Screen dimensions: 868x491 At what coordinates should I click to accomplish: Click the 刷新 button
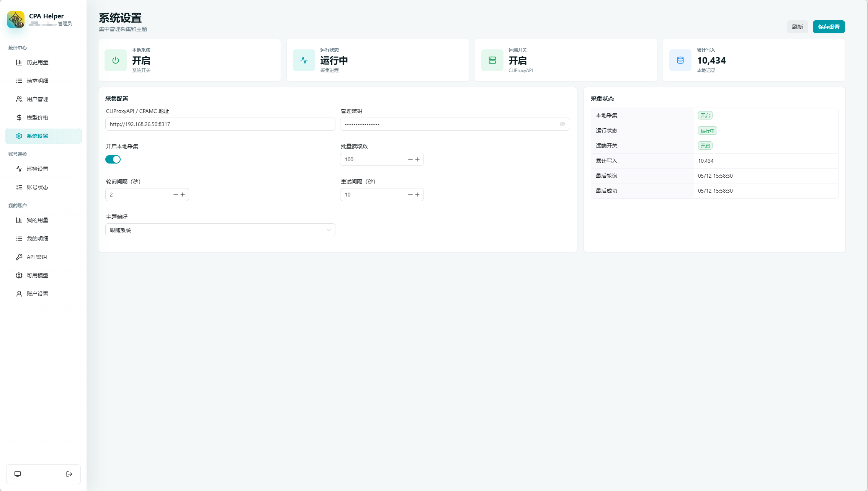click(x=797, y=27)
